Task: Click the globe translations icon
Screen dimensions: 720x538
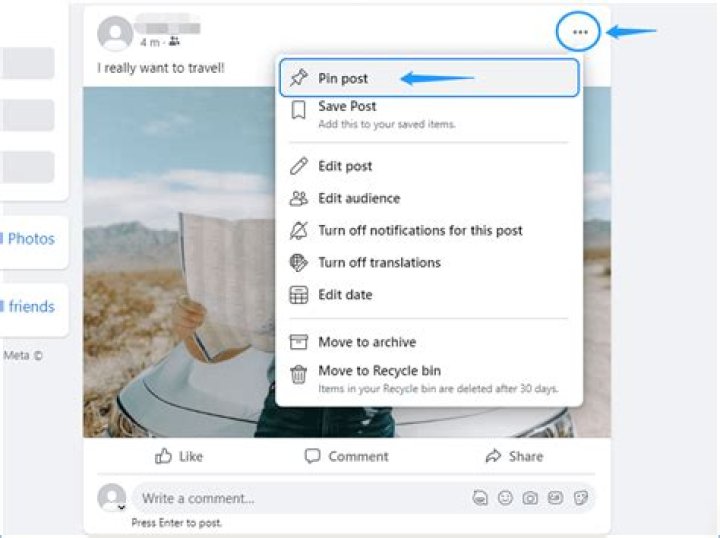Action: click(x=298, y=263)
